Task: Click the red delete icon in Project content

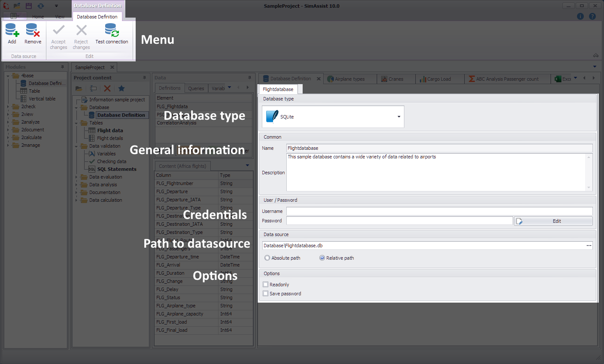Action: pos(107,88)
